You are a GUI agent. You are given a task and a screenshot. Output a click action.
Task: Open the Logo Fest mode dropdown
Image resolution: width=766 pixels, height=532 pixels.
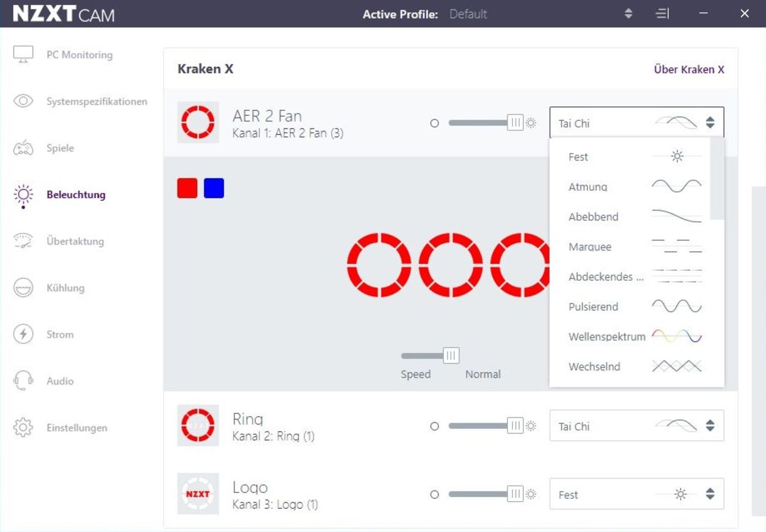[636, 494]
